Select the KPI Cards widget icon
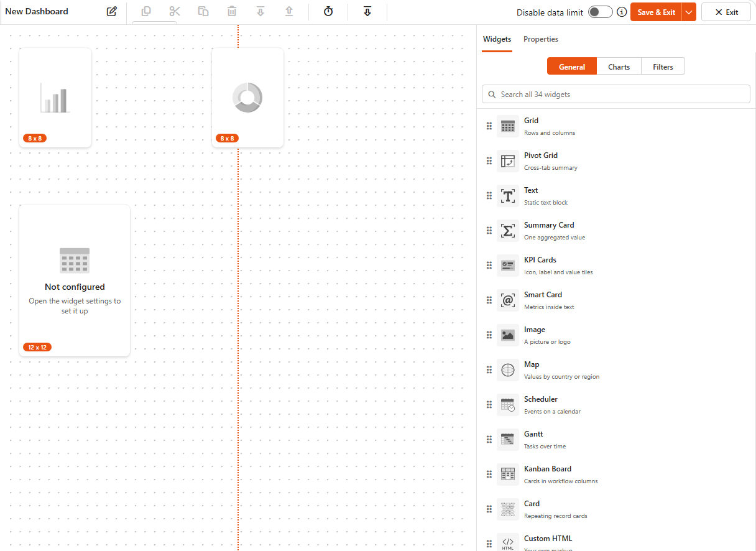 click(508, 265)
